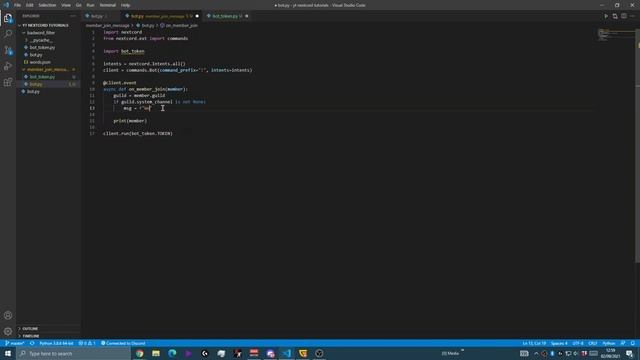This screenshot has height=360, width=640.
Task: Open the Accounts menu icon
Action: (8, 315)
